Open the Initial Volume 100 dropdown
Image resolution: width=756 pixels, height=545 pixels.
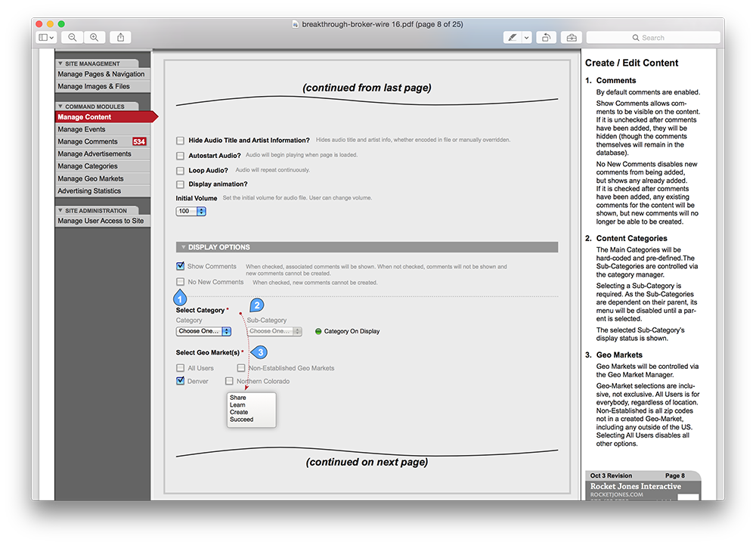click(x=191, y=212)
